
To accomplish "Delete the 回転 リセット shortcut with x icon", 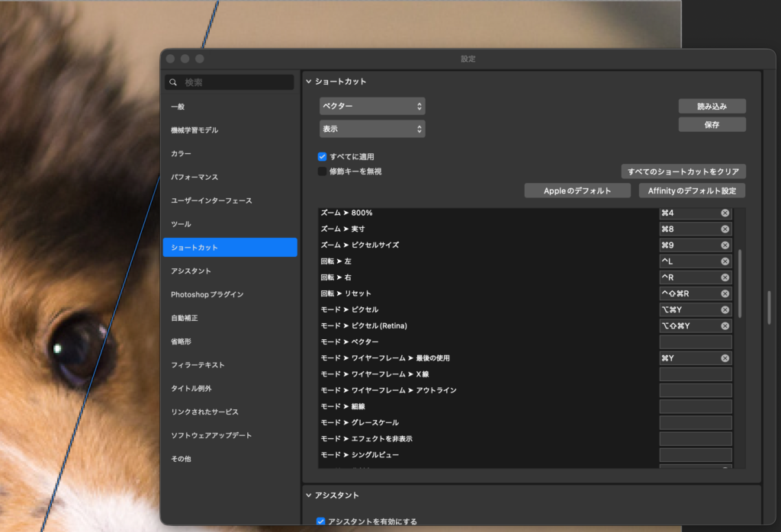I will [725, 293].
